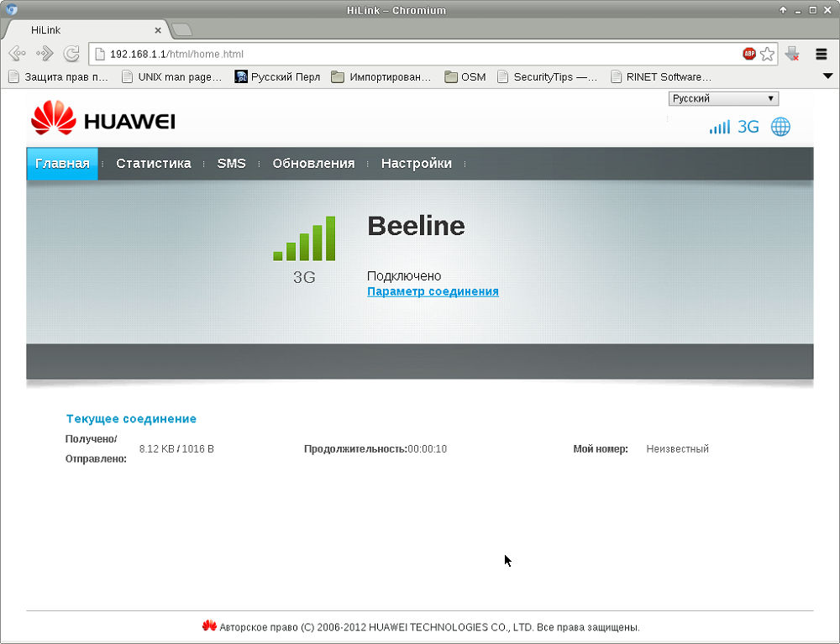Close the HiLink tab
This screenshot has width=840, height=644.
pos(158,30)
